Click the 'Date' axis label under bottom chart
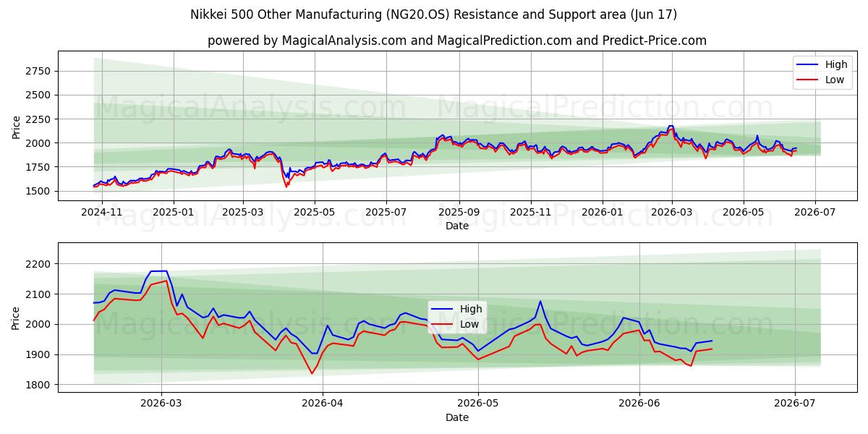Viewport: 868px width, 434px height. pos(457,417)
